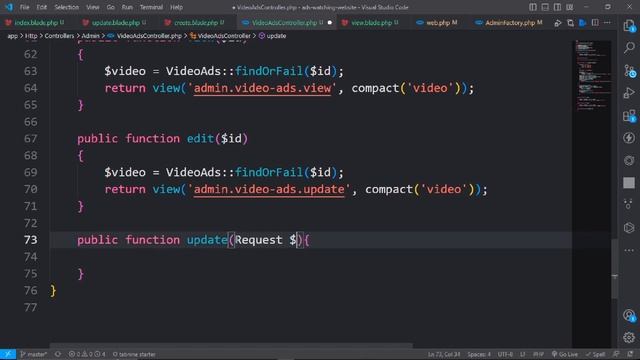
Task: Click the notifications bell in status bar
Action: [631, 354]
